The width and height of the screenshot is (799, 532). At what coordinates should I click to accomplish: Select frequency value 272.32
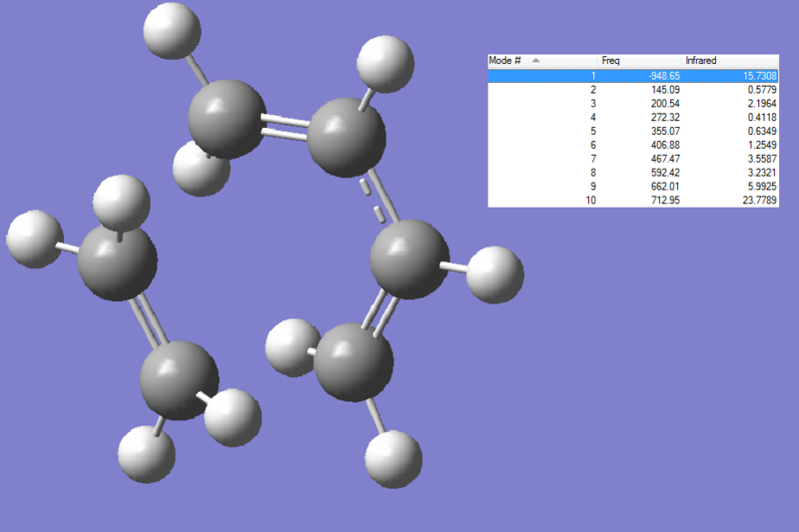pyautogui.click(x=665, y=117)
